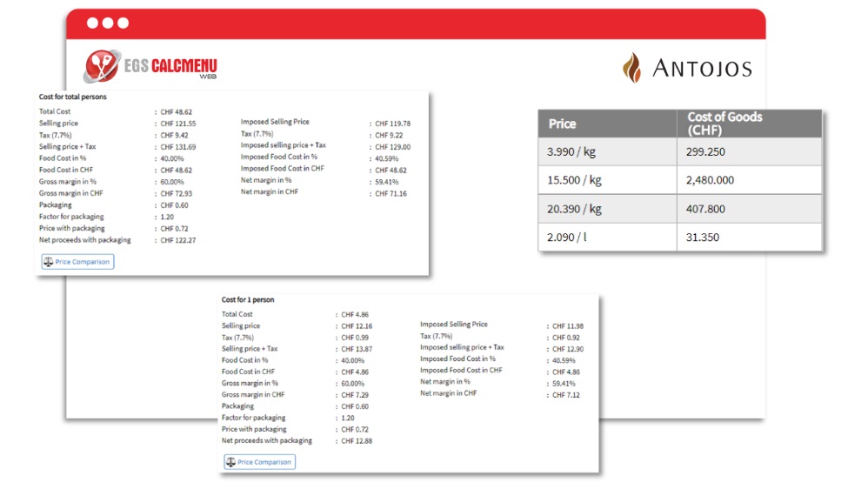
Task: Open Price Comparison in 1 person panel
Action: point(260,462)
